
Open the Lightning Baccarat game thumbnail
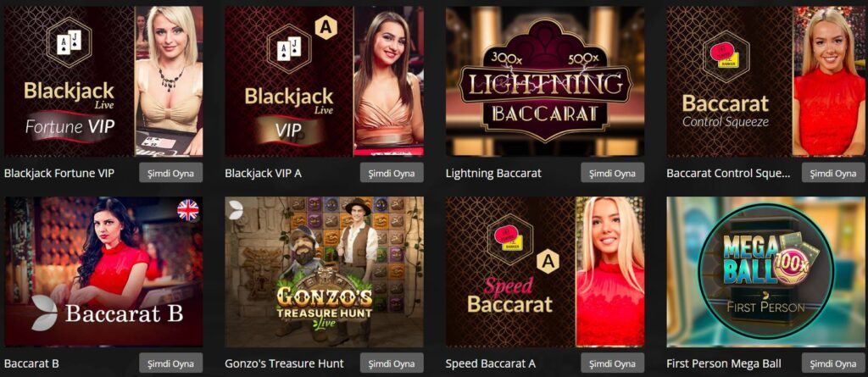point(545,81)
